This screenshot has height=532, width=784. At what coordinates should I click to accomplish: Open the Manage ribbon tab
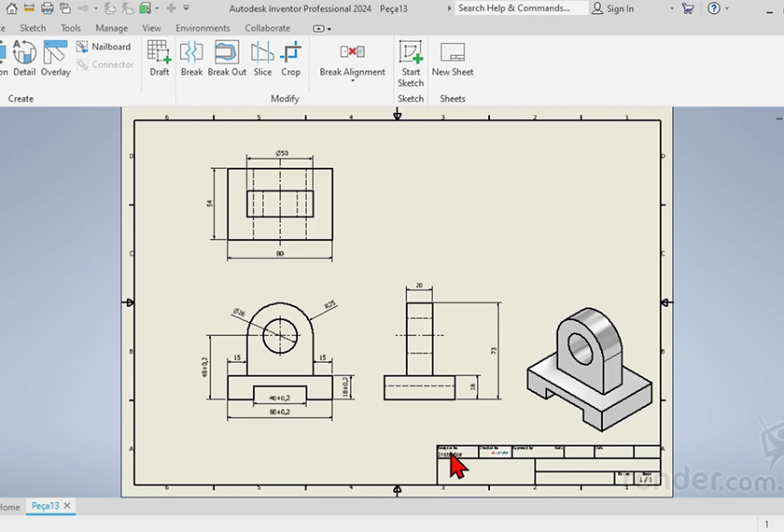pyautogui.click(x=112, y=28)
